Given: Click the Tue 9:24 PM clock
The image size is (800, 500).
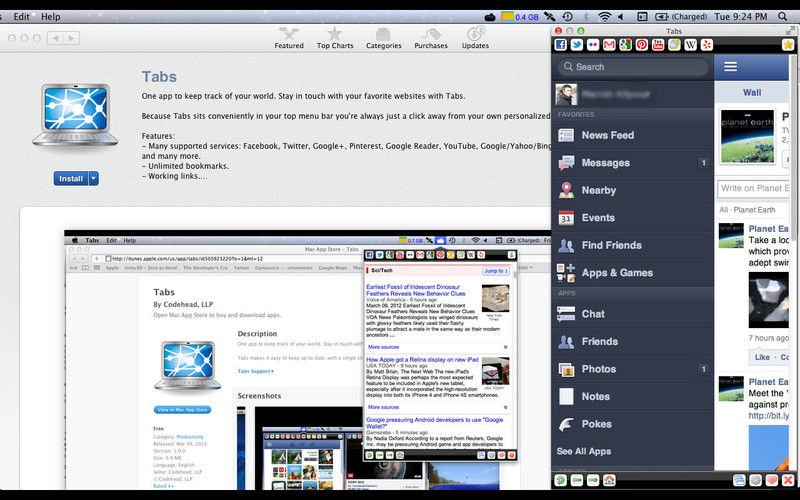Looking at the screenshot, I should point(740,17).
